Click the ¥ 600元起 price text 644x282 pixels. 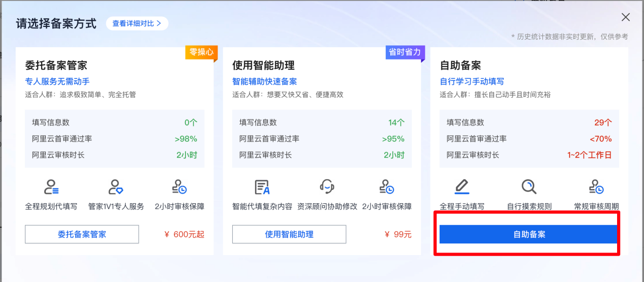185,234
